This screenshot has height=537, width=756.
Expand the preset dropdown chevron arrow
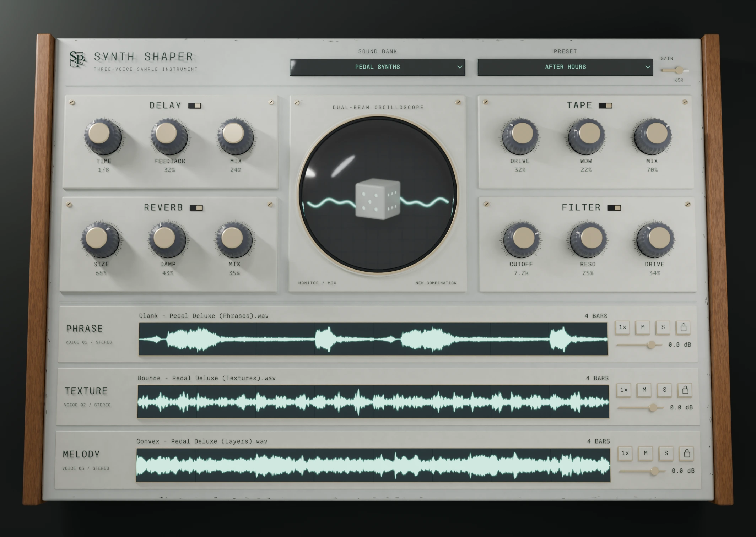tap(647, 67)
